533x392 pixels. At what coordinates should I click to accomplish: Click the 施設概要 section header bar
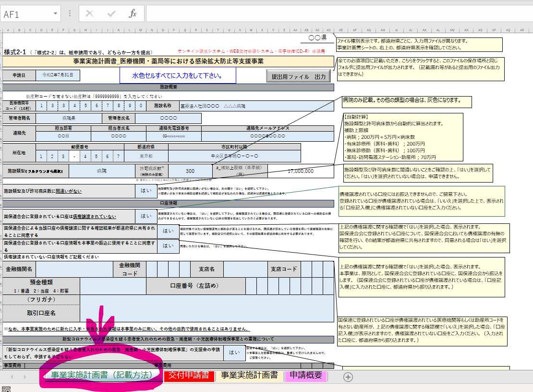pyautogui.click(x=168, y=87)
